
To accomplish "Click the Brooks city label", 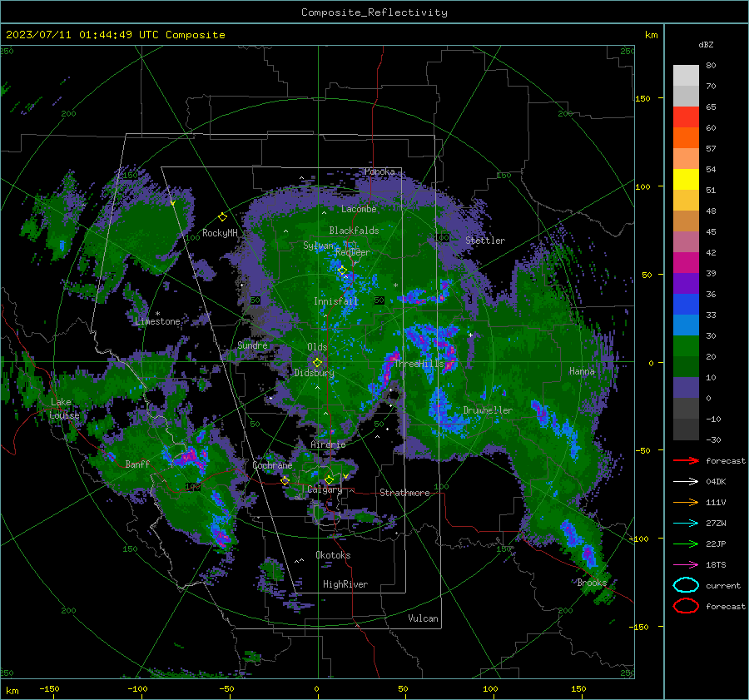I will pyautogui.click(x=592, y=583).
